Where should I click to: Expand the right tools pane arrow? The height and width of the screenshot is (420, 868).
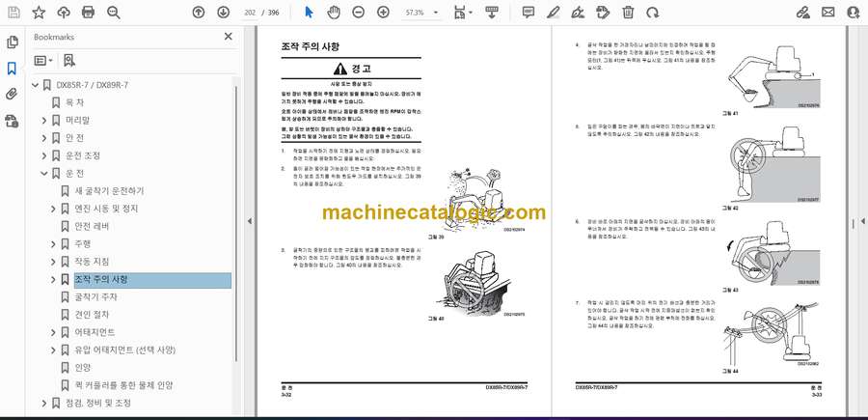[862, 221]
